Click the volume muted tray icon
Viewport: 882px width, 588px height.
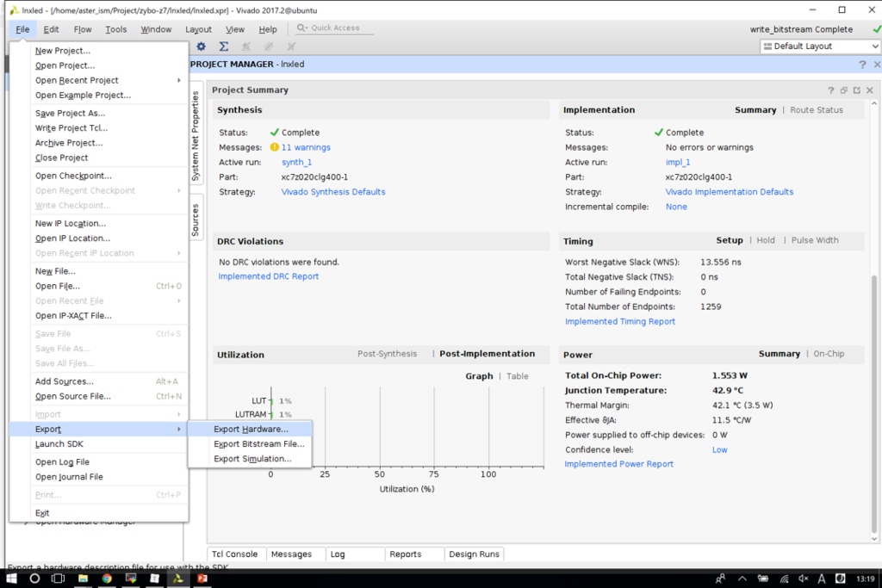point(804,579)
